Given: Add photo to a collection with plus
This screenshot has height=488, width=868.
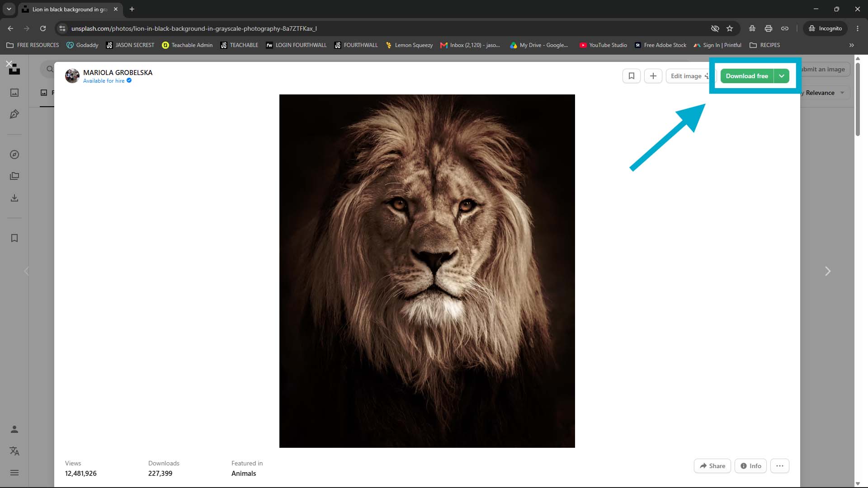Looking at the screenshot, I should pyautogui.click(x=653, y=76).
